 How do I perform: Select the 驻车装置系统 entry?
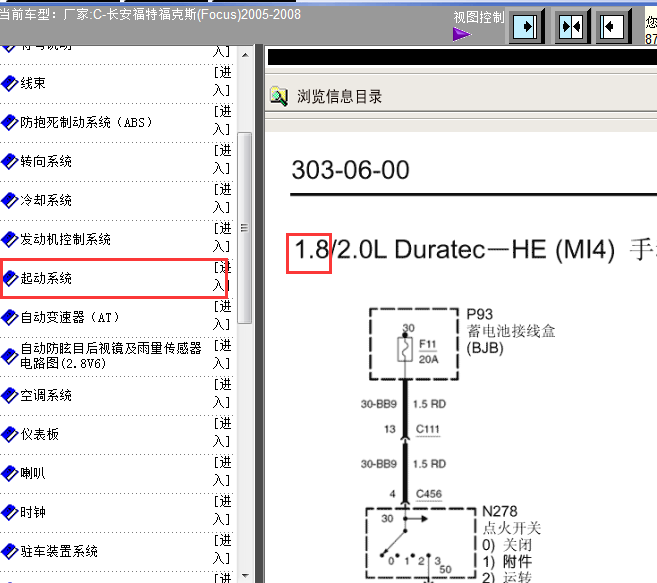[59, 551]
